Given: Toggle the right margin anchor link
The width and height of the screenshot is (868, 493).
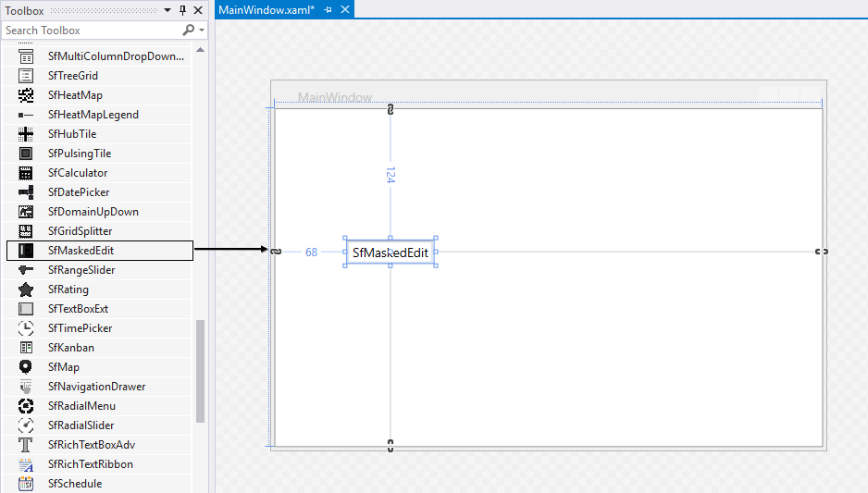Looking at the screenshot, I should point(822,252).
